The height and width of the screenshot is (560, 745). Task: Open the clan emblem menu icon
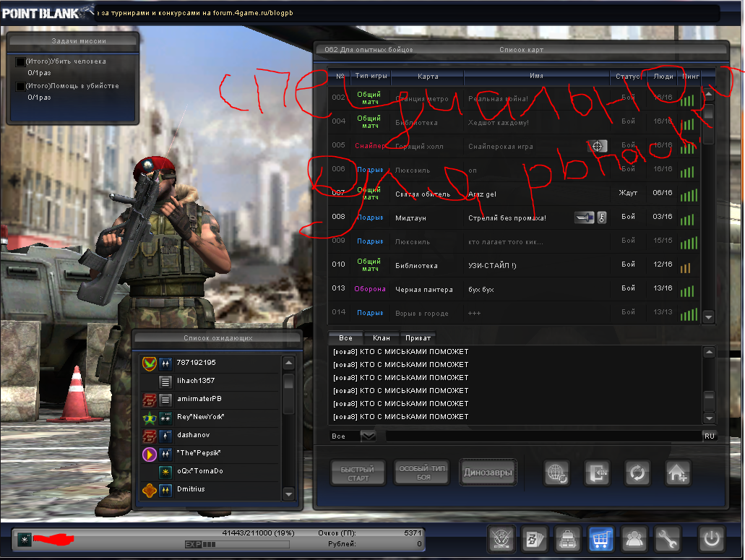pyautogui.click(x=501, y=539)
